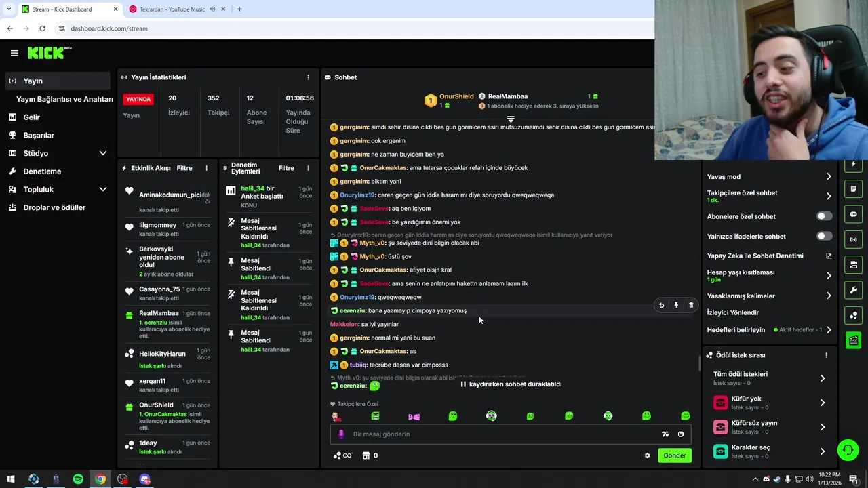Click the broadcast signal icon in the right sidebar
The height and width of the screenshot is (488, 868).
(853, 239)
